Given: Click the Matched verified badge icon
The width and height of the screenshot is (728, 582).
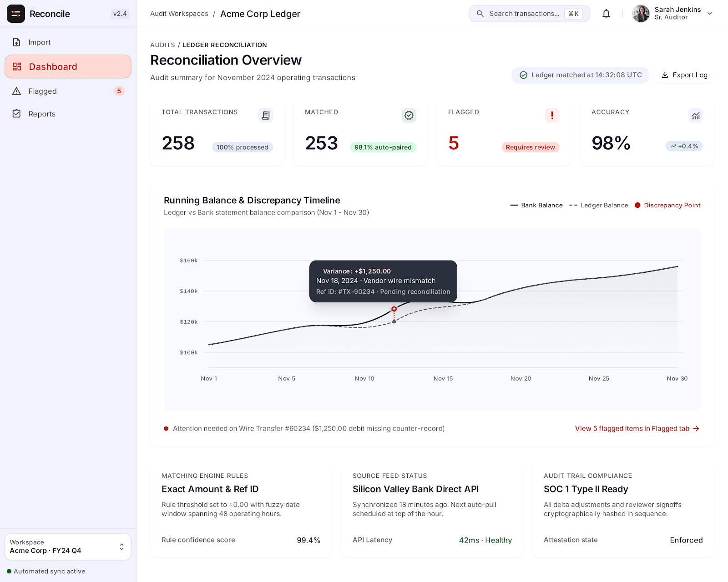Looking at the screenshot, I should point(409,115).
